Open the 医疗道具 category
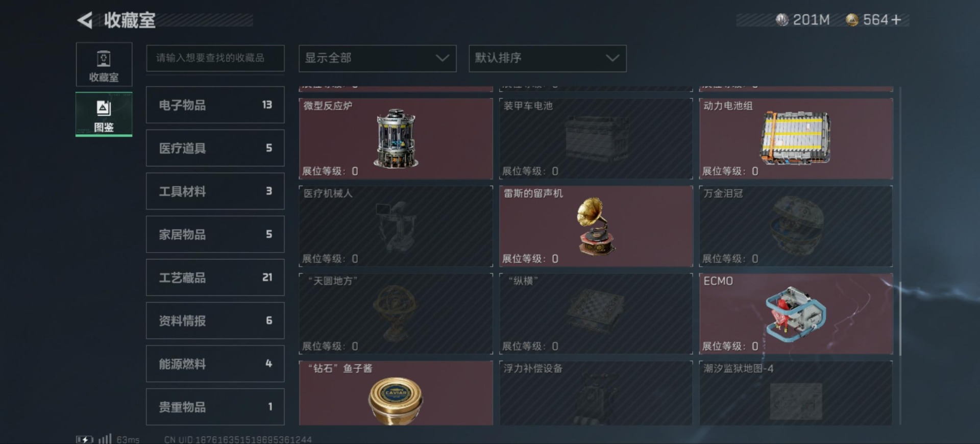Viewport: 980px width, 444px height. coord(215,148)
